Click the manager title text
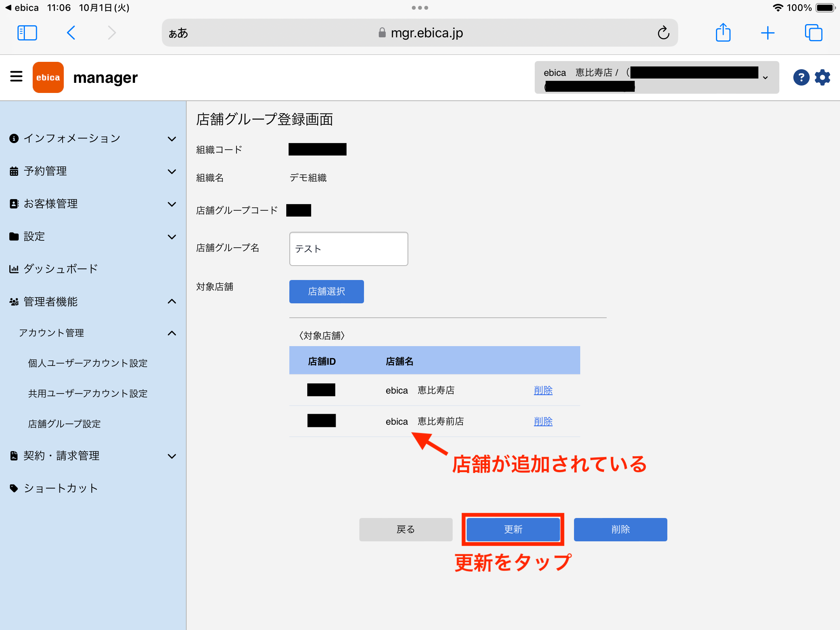 tap(105, 78)
